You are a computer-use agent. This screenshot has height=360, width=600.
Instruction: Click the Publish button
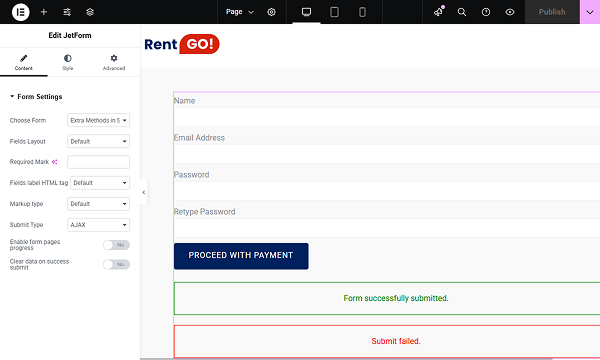point(552,12)
